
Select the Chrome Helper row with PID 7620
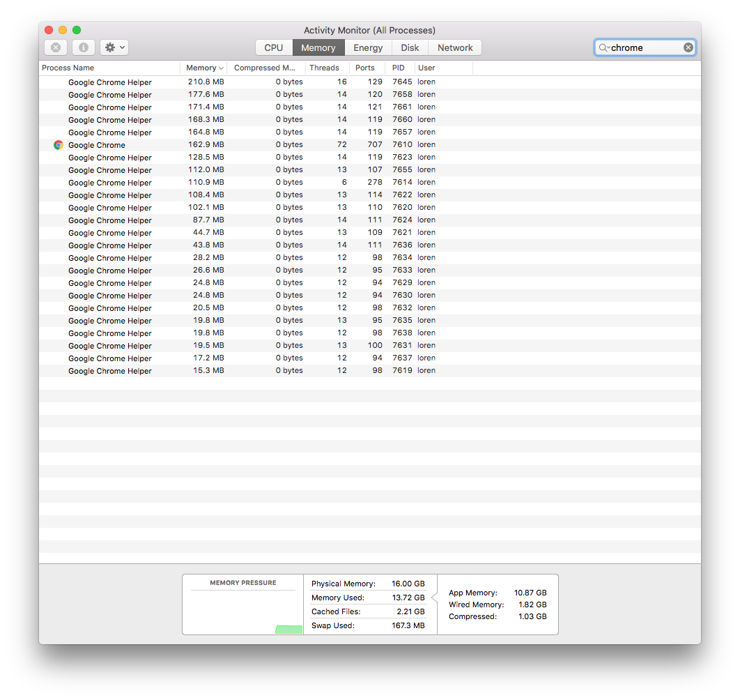(370, 207)
